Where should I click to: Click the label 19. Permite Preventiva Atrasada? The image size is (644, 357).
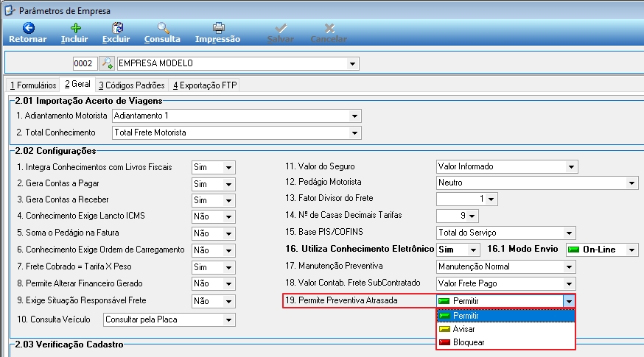[x=341, y=300]
